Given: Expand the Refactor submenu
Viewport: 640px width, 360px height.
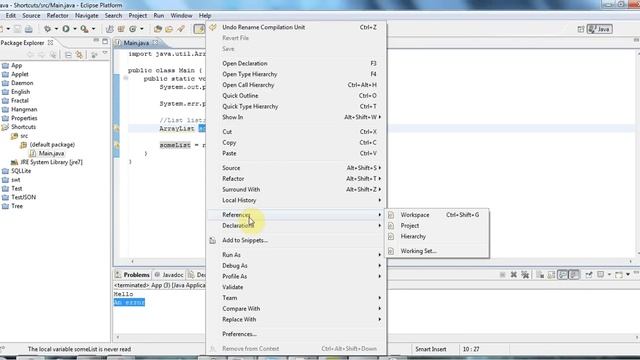Looking at the screenshot, I should (297, 178).
